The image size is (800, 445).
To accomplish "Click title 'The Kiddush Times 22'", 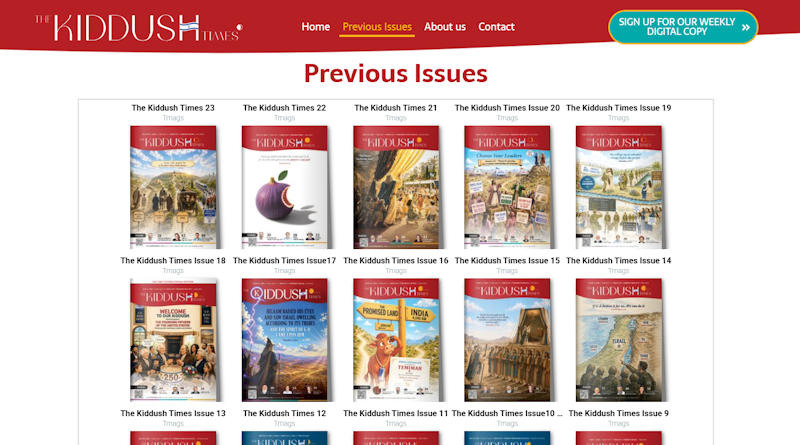I will click(284, 108).
